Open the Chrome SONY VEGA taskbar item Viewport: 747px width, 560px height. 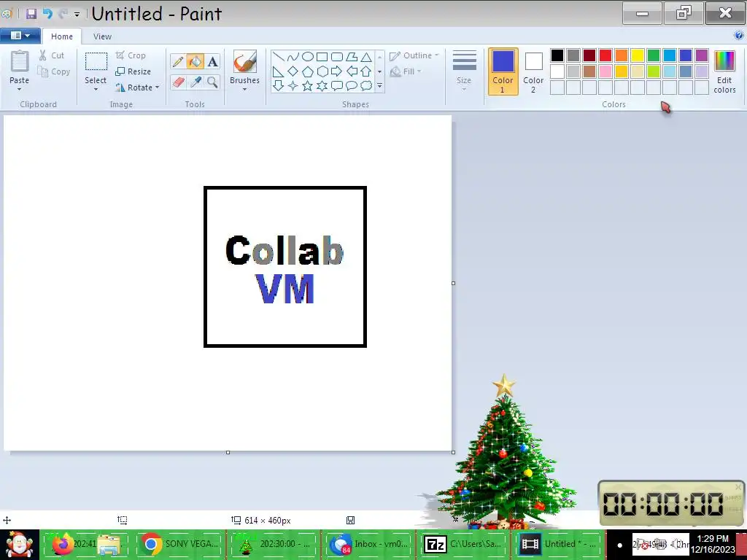pos(179,544)
